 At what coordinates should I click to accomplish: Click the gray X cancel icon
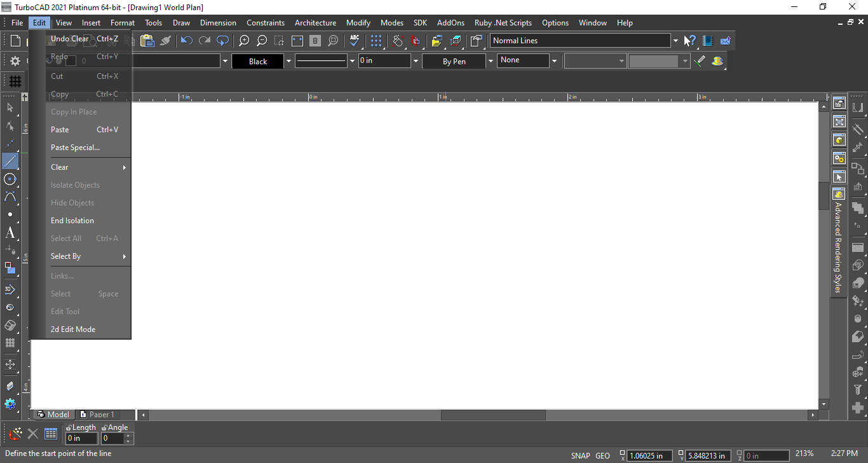click(33, 434)
